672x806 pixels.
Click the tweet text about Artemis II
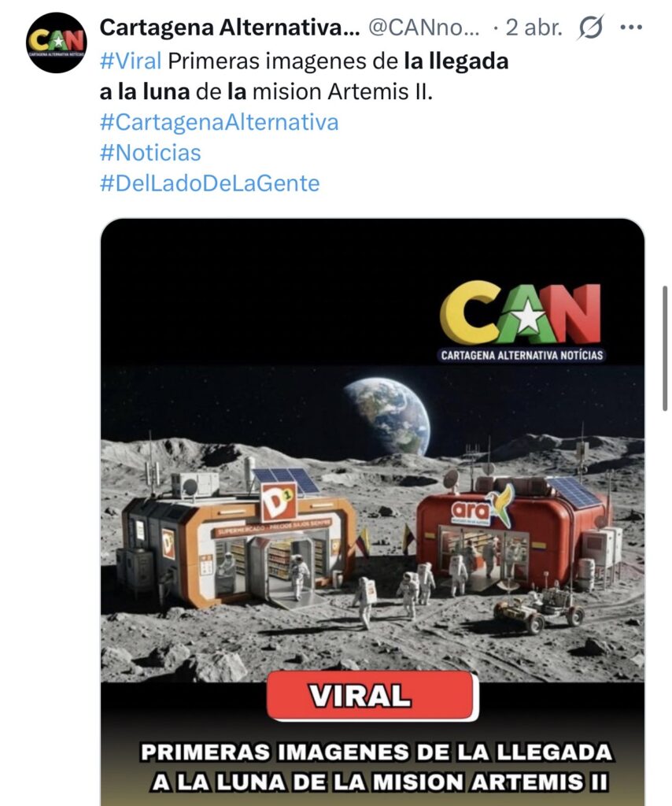(x=305, y=76)
